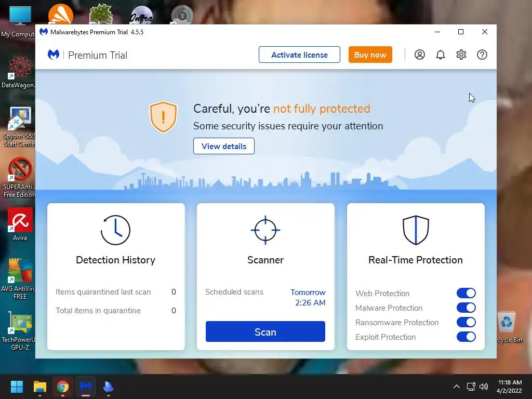Open the scheduled scan time Tomorrow 2:26 AM

308,298
